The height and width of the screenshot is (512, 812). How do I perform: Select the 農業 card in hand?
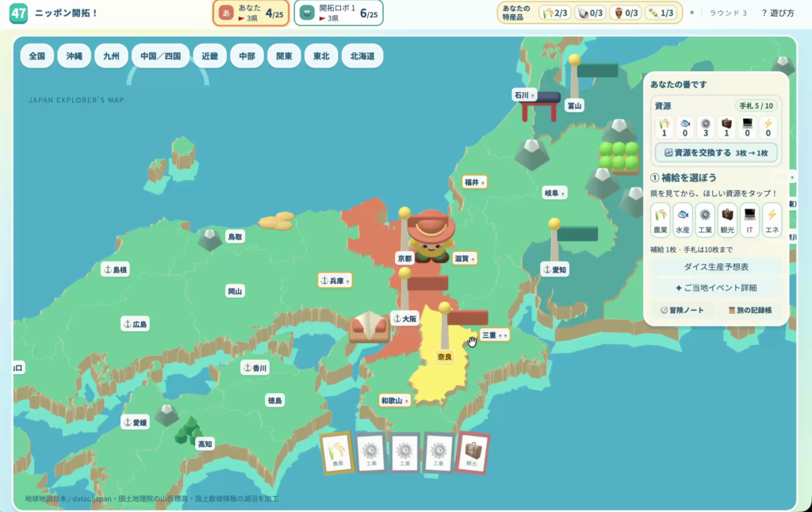pyautogui.click(x=337, y=453)
